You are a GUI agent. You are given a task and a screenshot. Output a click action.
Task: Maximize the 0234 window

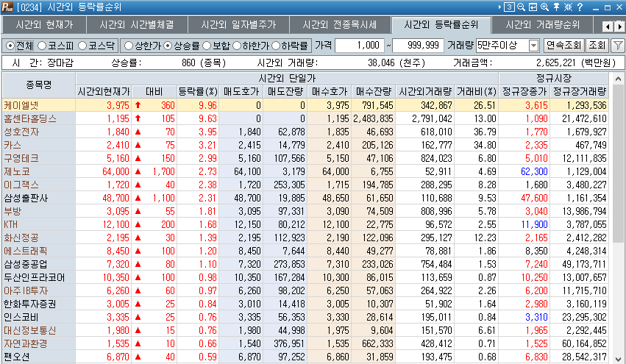point(608,7)
